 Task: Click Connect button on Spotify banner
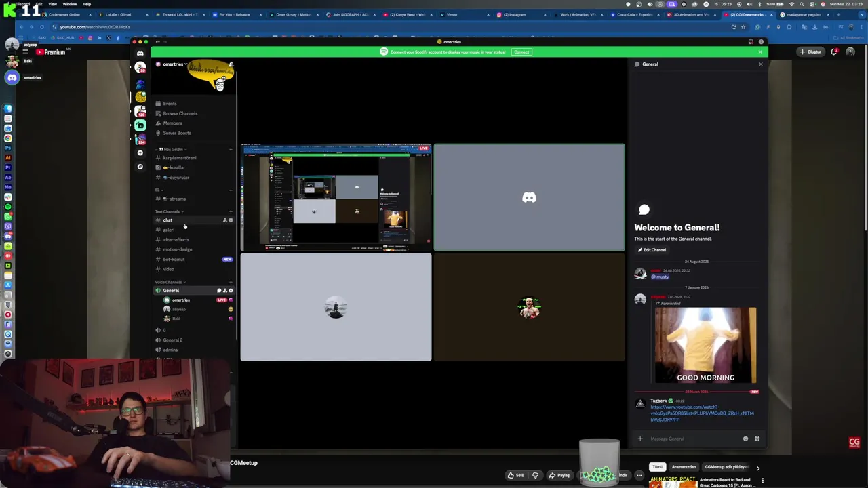521,52
